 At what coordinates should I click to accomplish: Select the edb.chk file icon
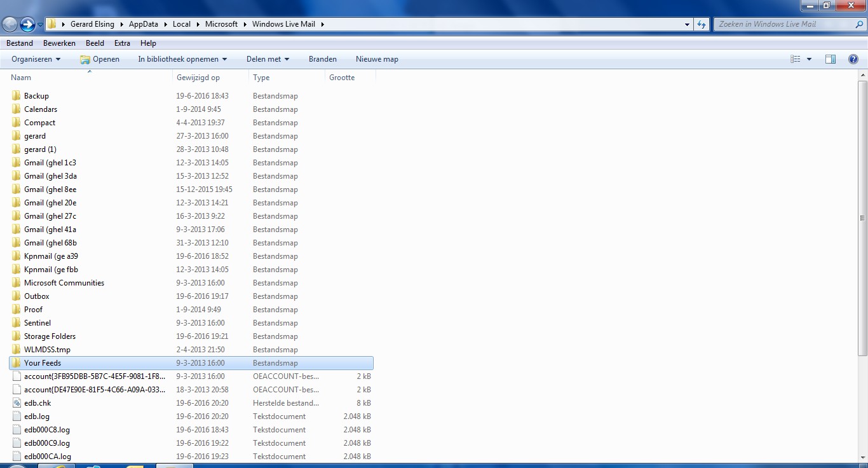pos(17,403)
